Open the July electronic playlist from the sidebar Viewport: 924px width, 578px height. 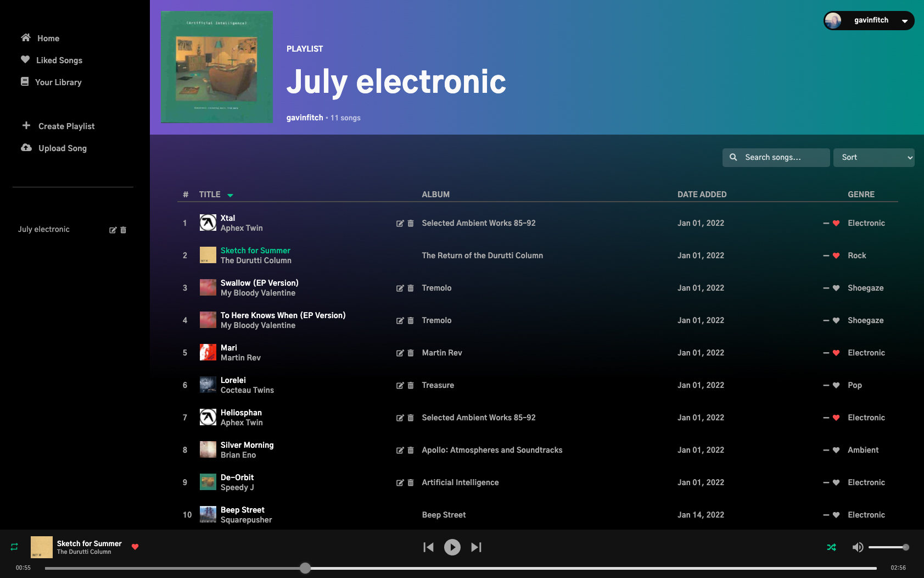tap(43, 229)
